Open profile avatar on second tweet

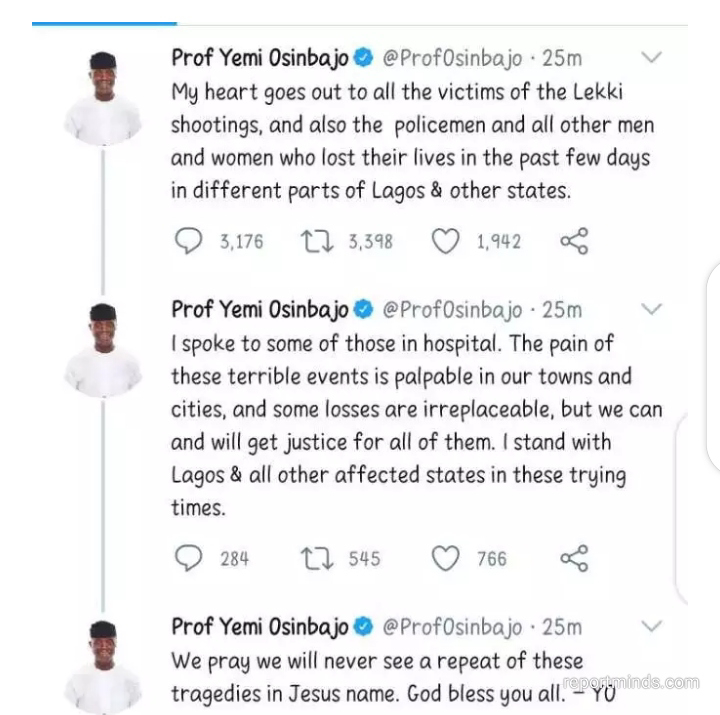103,348
